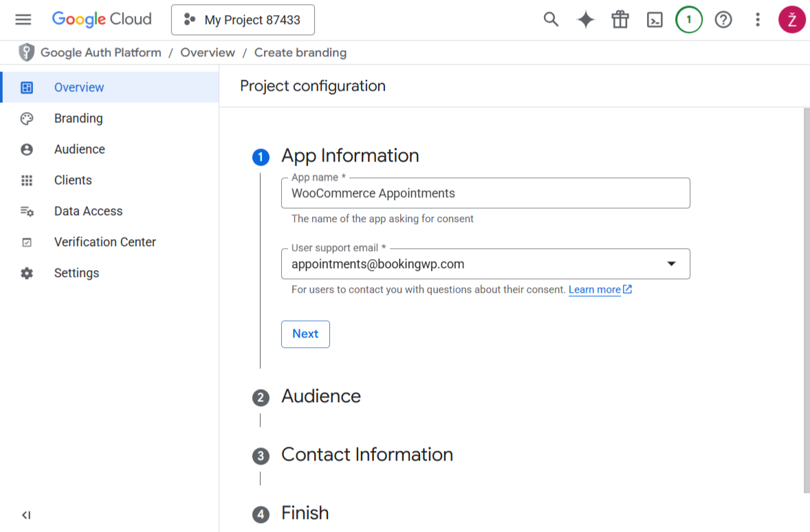Click the Google Auth Platform shield icon

26,52
